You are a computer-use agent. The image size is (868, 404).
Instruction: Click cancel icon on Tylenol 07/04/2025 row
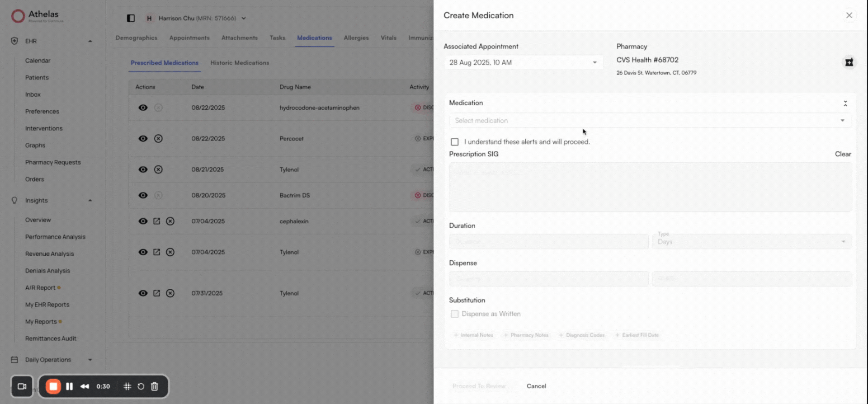tap(170, 252)
